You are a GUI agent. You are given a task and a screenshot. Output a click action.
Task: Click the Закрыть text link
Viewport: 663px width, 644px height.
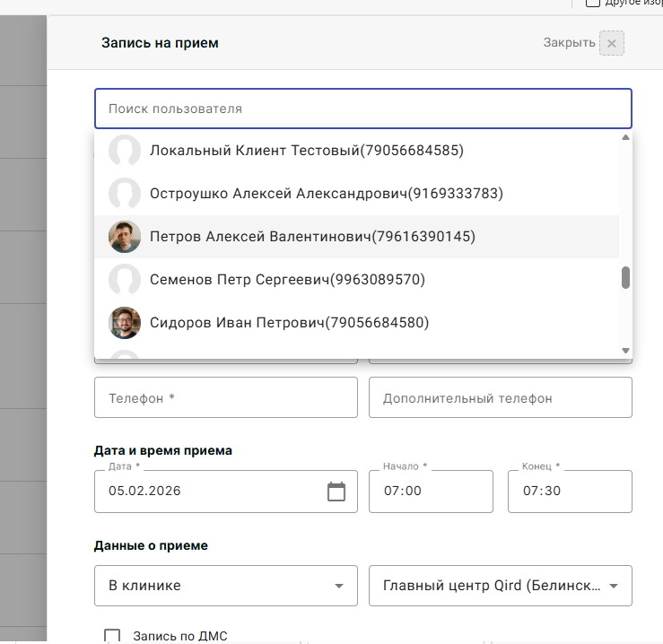(569, 43)
